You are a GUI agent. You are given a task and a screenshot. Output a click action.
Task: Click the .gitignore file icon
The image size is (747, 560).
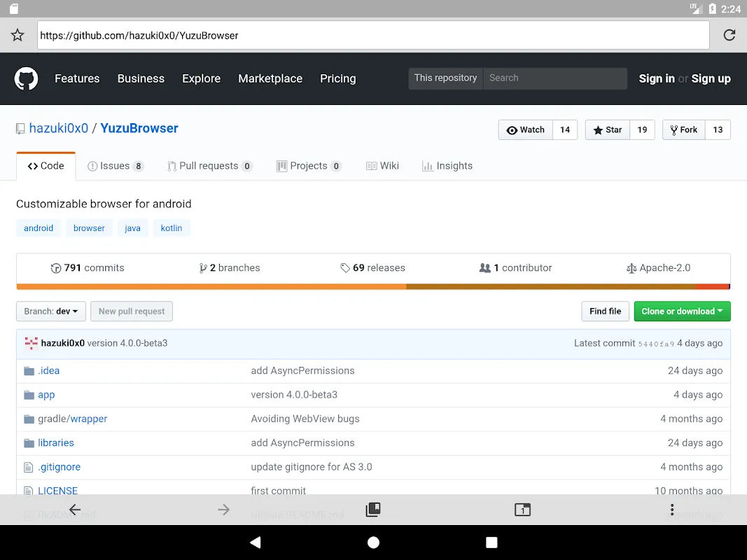(29, 467)
